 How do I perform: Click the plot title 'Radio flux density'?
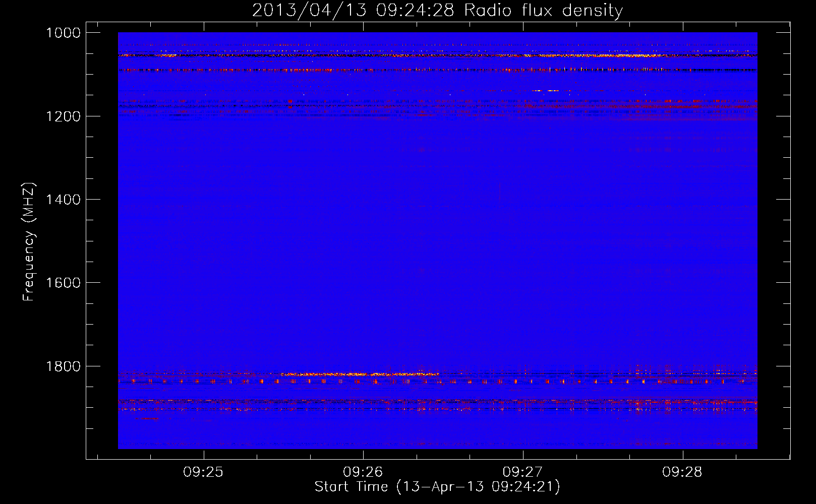(x=544, y=11)
